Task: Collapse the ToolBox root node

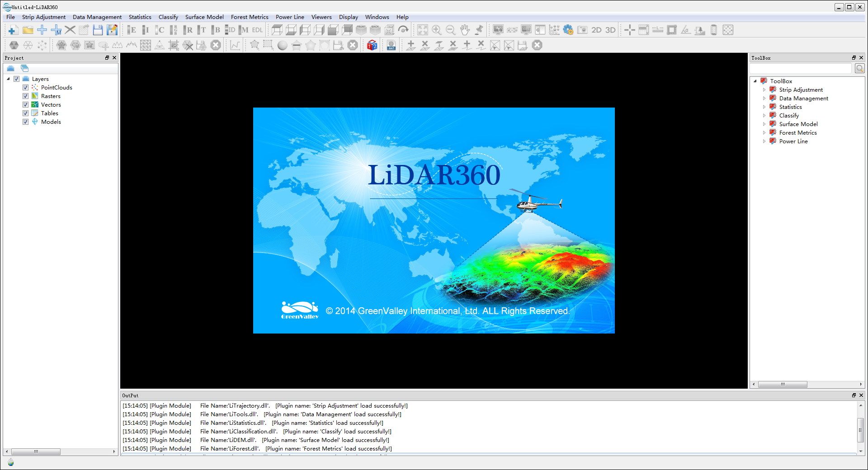Action: coord(755,81)
